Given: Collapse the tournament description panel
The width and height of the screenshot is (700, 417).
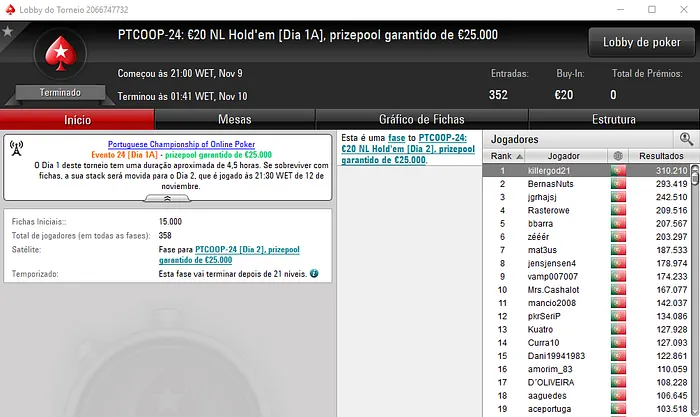Looking at the screenshot, I should [x=167, y=198].
